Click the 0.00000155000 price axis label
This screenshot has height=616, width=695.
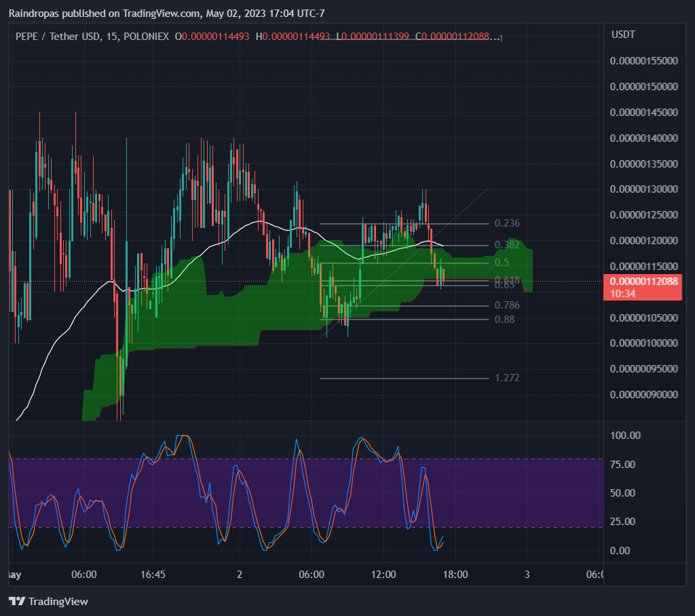(643, 60)
